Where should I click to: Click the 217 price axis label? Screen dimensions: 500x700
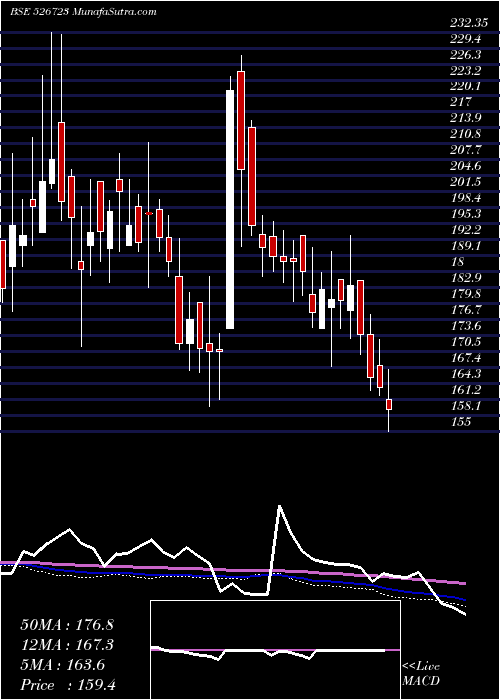[461, 102]
